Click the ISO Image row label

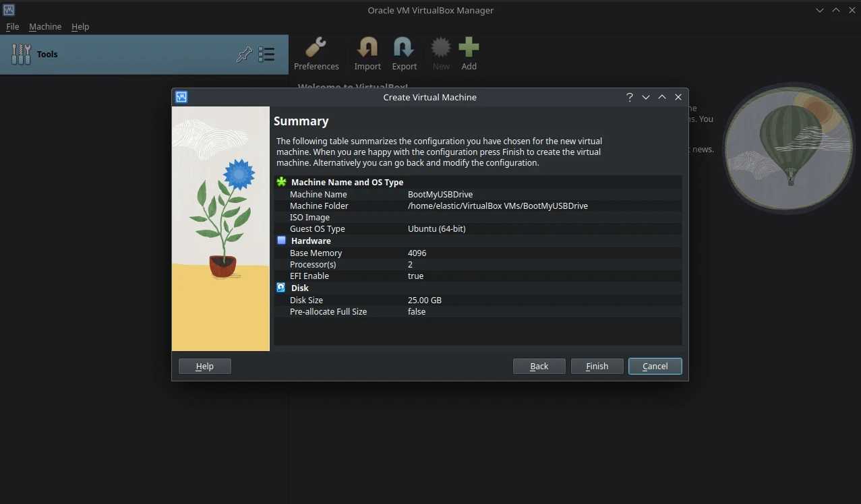pyautogui.click(x=309, y=217)
